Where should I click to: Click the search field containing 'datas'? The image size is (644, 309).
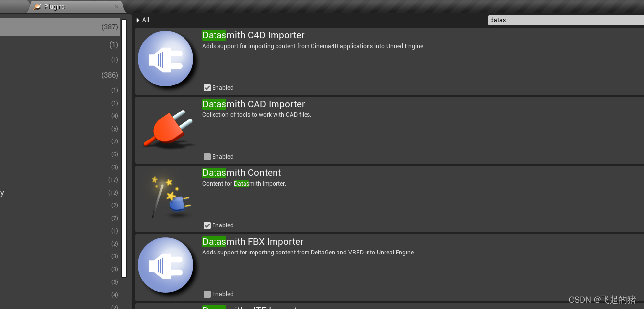[566, 20]
